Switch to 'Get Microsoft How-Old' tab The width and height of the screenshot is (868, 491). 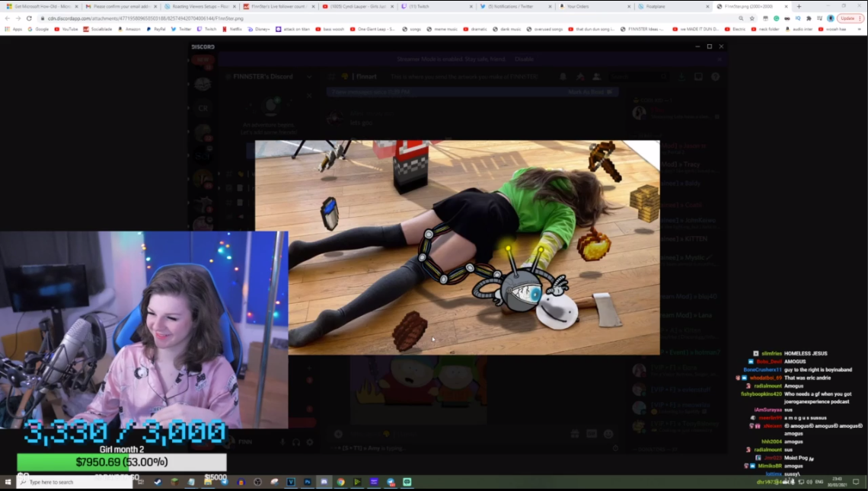pos(41,7)
